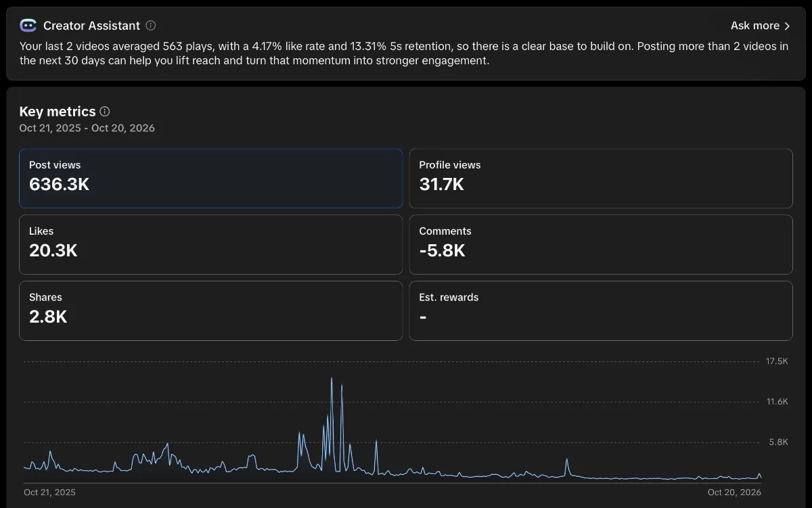This screenshot has height=508, width=812.
Task: Expand Ask more chevron arrow
Action: point(787,26)
